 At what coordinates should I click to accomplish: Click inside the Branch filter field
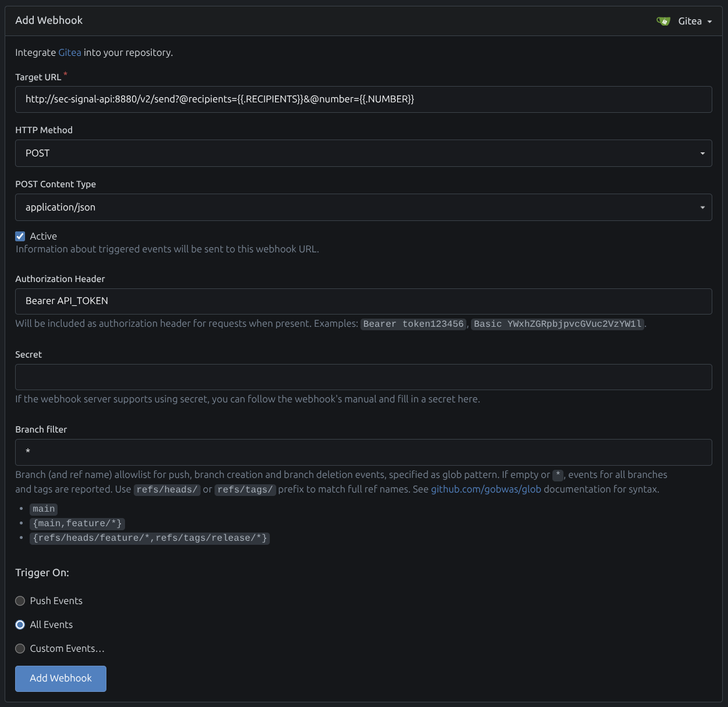363,452
